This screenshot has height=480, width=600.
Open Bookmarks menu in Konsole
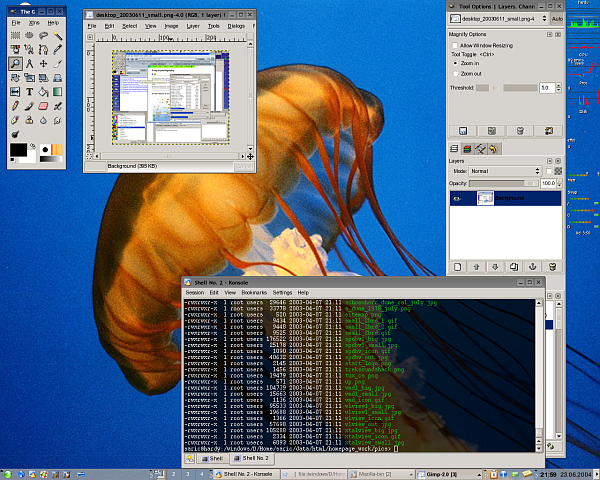pos(254,292)
